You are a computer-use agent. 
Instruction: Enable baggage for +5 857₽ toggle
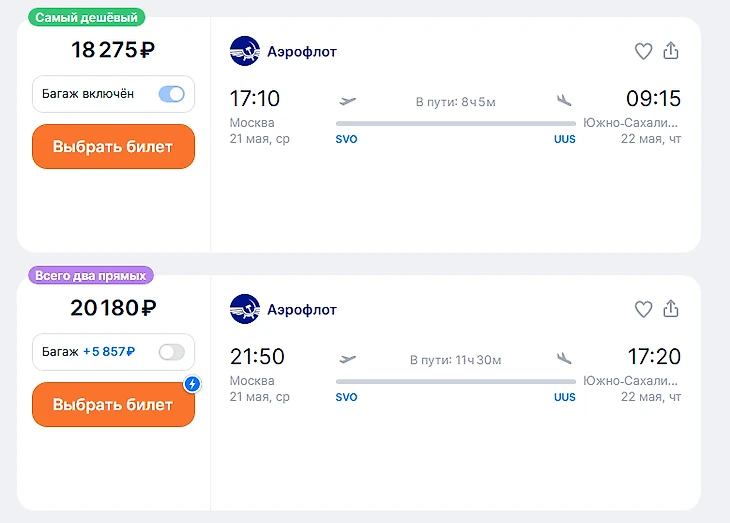172,352
